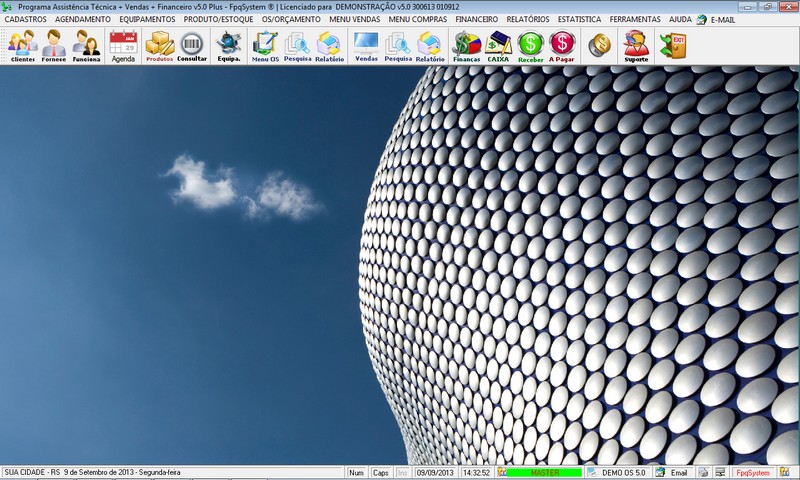Screen dimensions: 800x480
Task: Click the green Receber dollar icon
Action: click(531, 46)
